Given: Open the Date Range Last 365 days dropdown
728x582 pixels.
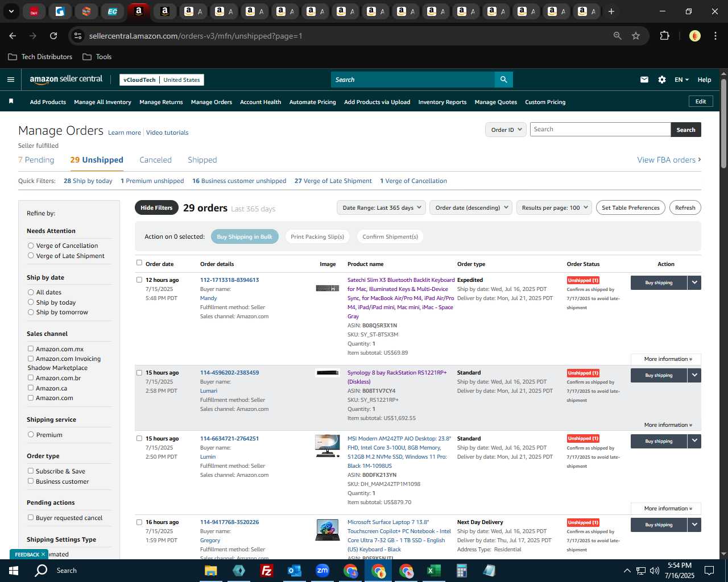Looking at the screenshot, I should pyautogui.click(x=381, y=207).
